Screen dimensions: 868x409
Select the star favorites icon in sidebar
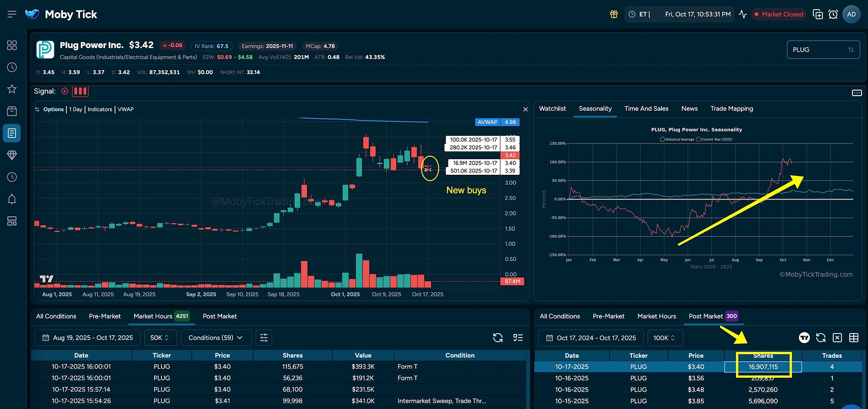tap(12, 89)
